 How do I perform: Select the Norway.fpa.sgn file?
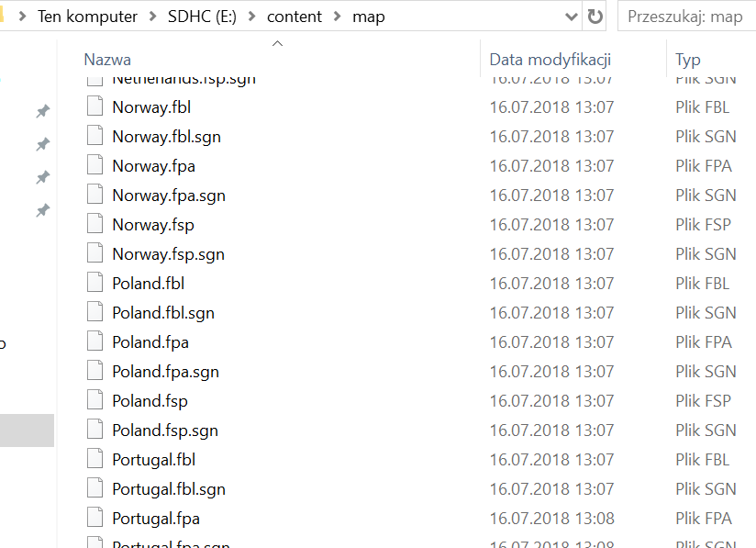click(169, 196)
